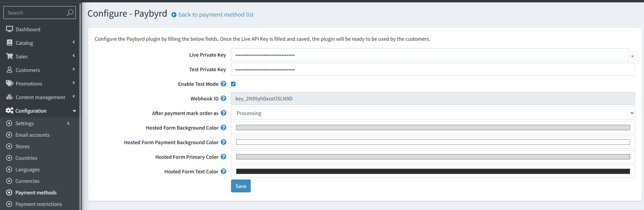Click the Payment restrictions circle icon
This screenshot has width=644, height=210.
coord(9,204)
